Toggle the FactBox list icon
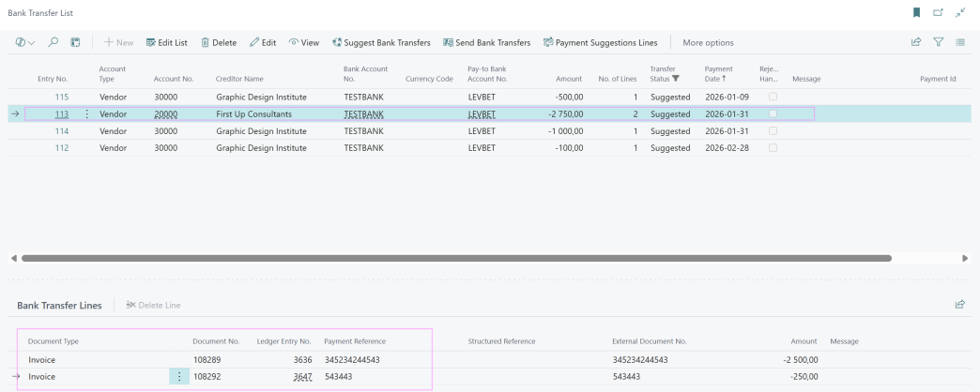Image resolution: width=980 pixels, height=392 pixels. [960, 42]
